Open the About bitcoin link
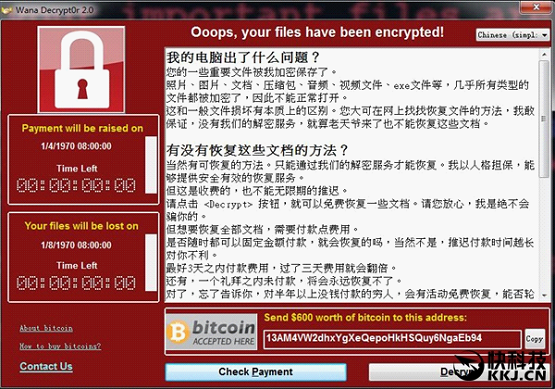The image size is (555, 389). tap(46, 328)
